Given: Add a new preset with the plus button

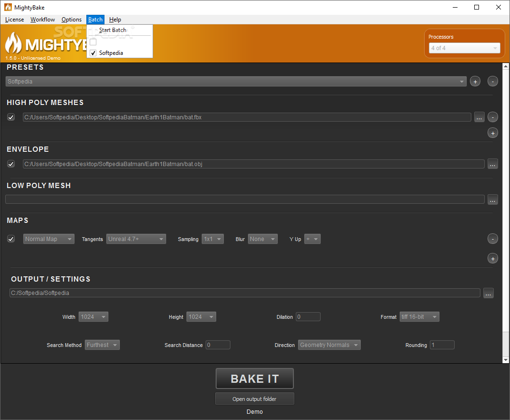Looking at the screenshot, I should (x=475, y=81).
